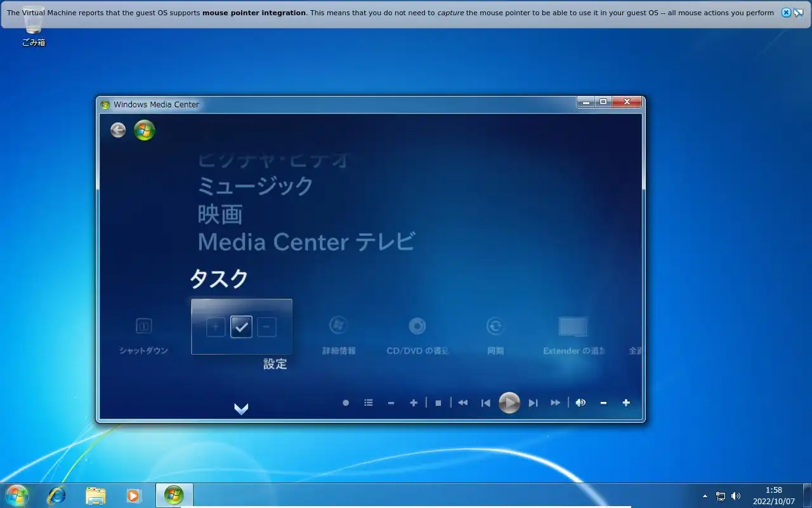This screenshot has height=508, width=812.
Task: Click the stop button
Action: (438, 403)
